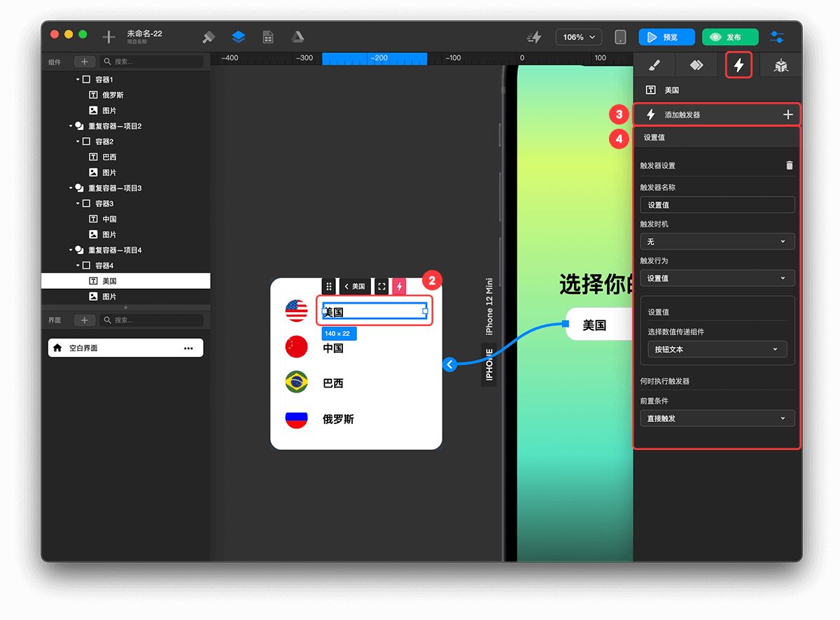This screenshot has width=840, height=620.
Task: Select the 重复容器一项目4 layer
Action: pyautogui.click(x=115, y=250)
